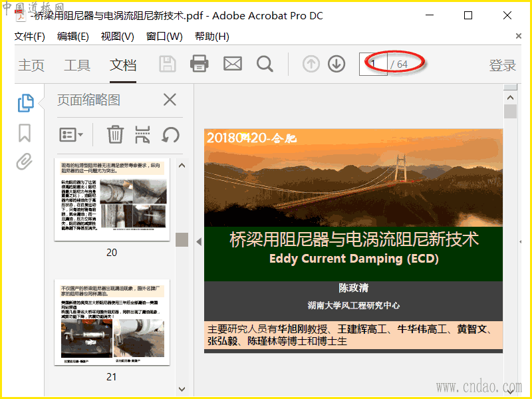Viewport: 532px width, 399px height.
Task: Switch to the 主页 tab
Action: tap(31, 65)
